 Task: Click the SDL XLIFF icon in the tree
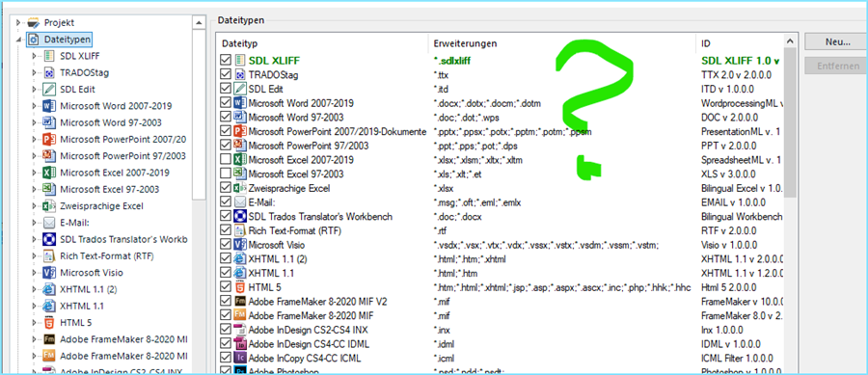[49, 56]
